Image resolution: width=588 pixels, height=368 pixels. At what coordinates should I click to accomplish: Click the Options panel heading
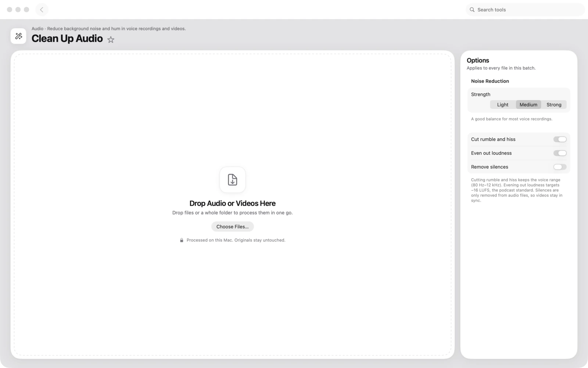click(478, 60)
